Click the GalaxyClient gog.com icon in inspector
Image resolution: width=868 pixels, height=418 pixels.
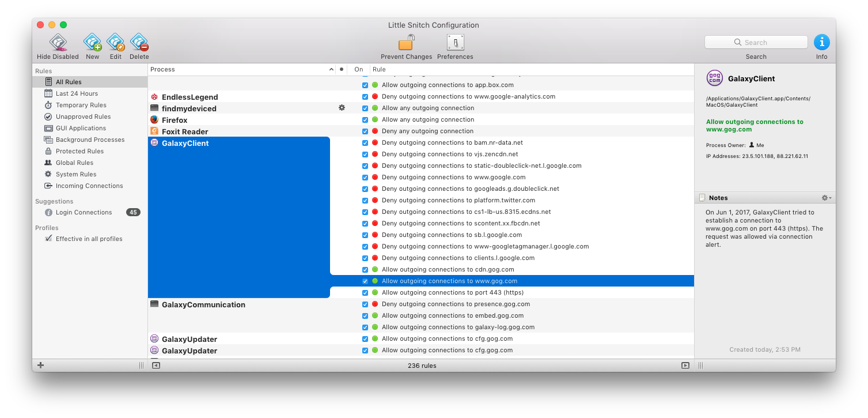(x=715, y=78)
